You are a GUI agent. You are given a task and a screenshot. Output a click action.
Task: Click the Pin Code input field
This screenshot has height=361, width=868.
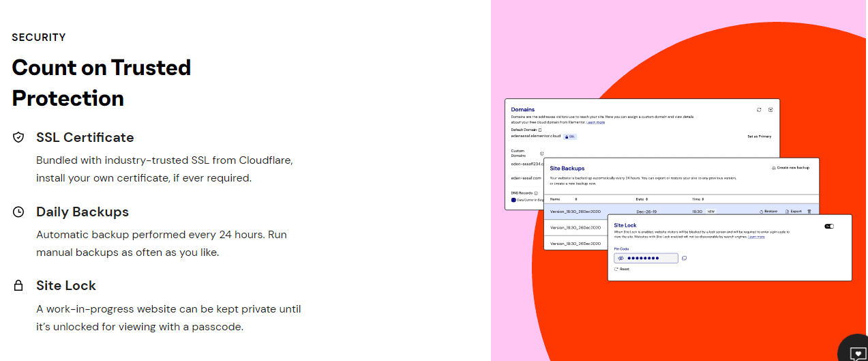[x=646, y=259]
